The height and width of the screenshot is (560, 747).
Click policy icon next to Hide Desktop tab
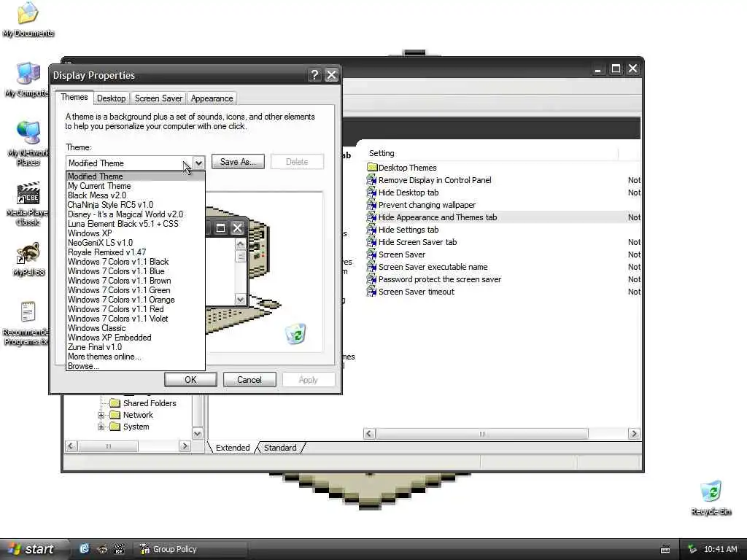[371, 192]
